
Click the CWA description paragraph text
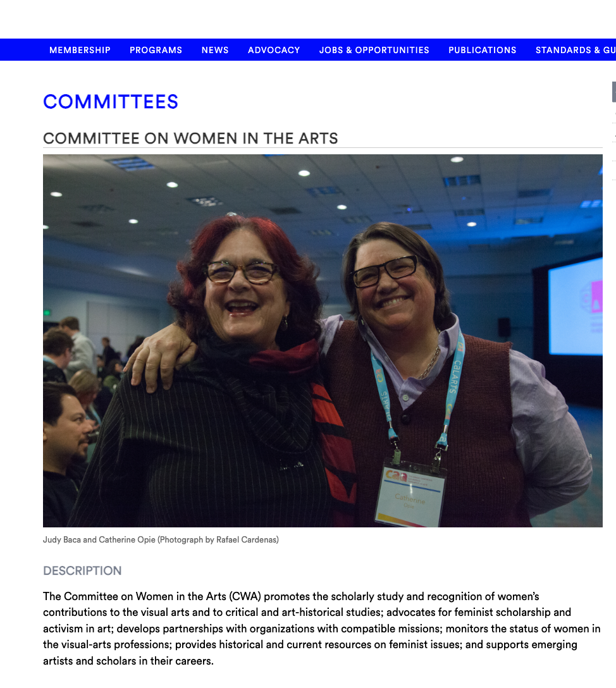[322, 629]
